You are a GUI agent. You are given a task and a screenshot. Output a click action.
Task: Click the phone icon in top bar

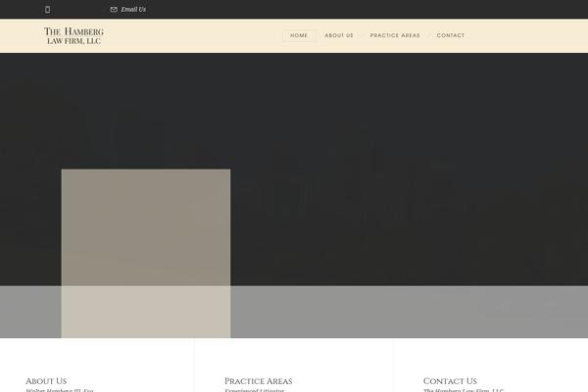click(47, 10)
